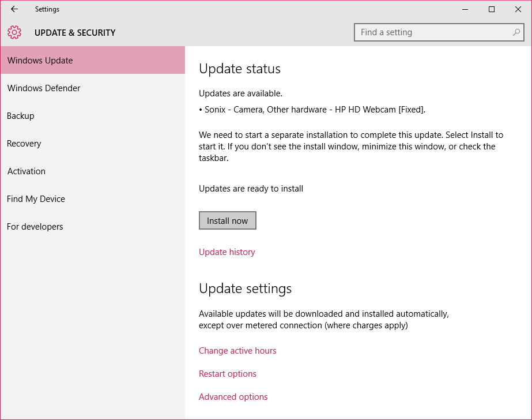This screenshot has height=420, width=532.
Task: Open Change active hours link
Action: point(237,350)
